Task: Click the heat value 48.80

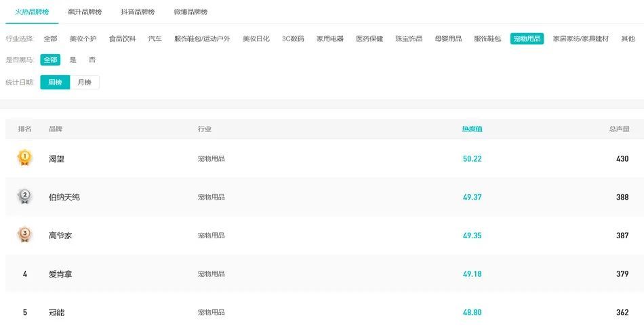Action: click(472, 313)
